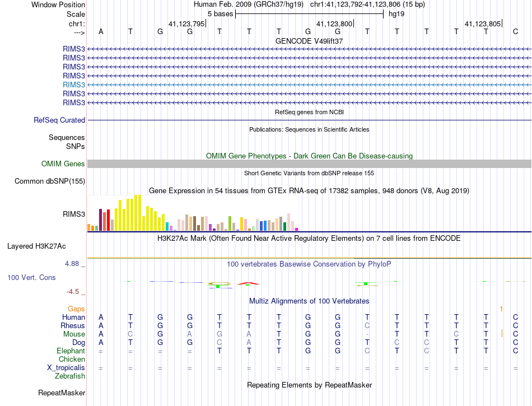532x406 pixels.
Task: Click the OMIM Gene Phenotypes title text
Action: coord(309,156)
